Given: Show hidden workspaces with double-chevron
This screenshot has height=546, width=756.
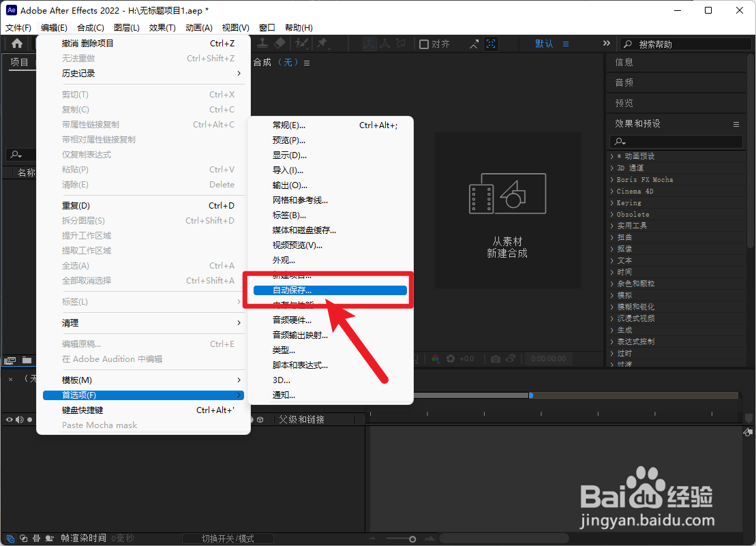Looking at the screenshot, I should click(607, 44).
